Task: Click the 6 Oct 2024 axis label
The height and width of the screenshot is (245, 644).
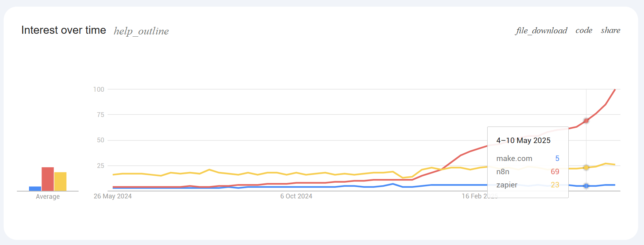Action: pos(296,196)
